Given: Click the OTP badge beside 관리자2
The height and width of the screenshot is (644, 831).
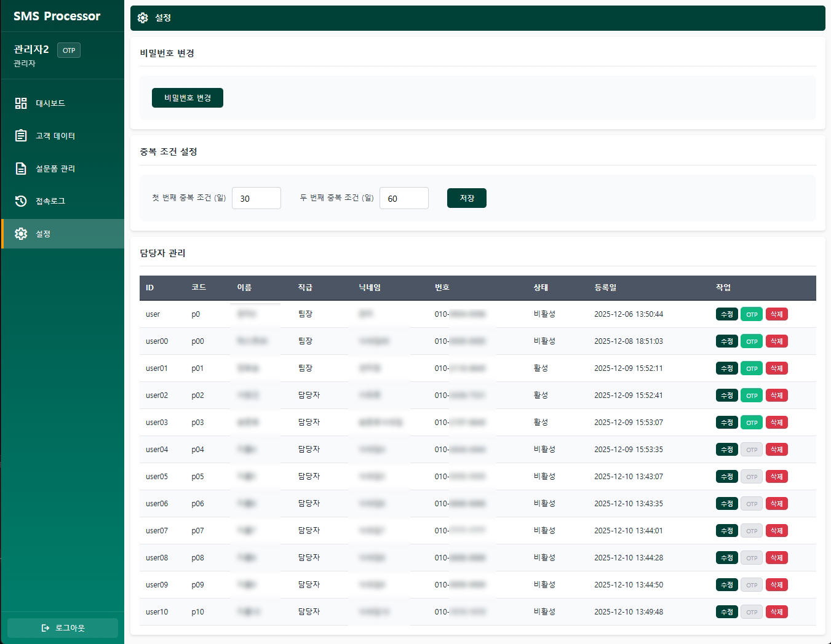Looking at the screenshot, I should tap(69, 50).
